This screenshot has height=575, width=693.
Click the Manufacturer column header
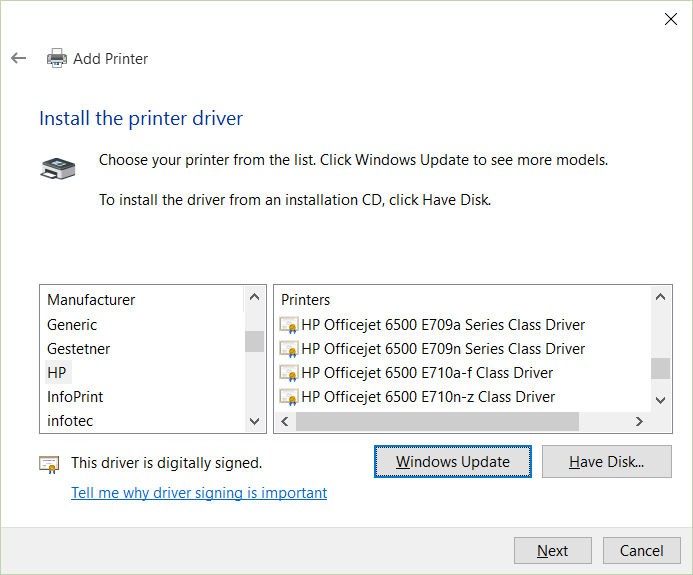pyautogui.click(x=91, y=300)
